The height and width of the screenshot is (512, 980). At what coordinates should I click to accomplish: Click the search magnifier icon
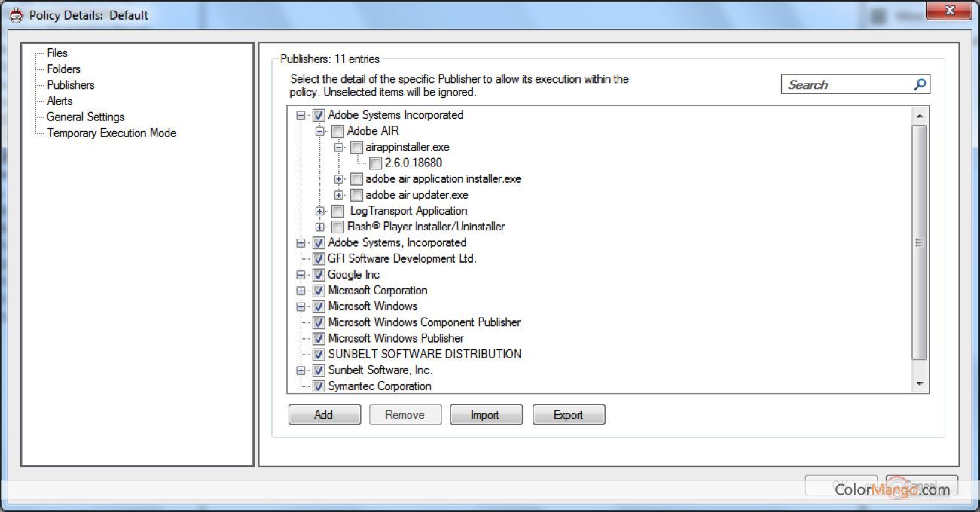pos(919,84)
